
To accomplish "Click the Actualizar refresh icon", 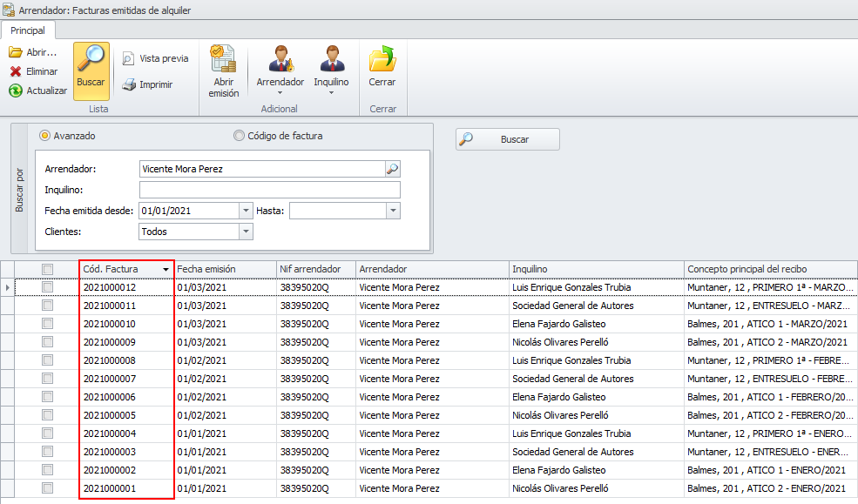I will [16, 91].
